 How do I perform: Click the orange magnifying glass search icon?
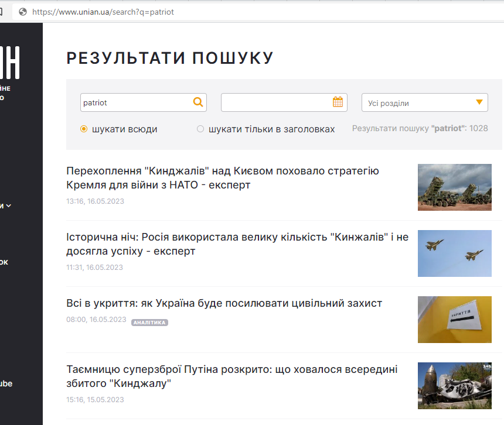click(198, 102)
